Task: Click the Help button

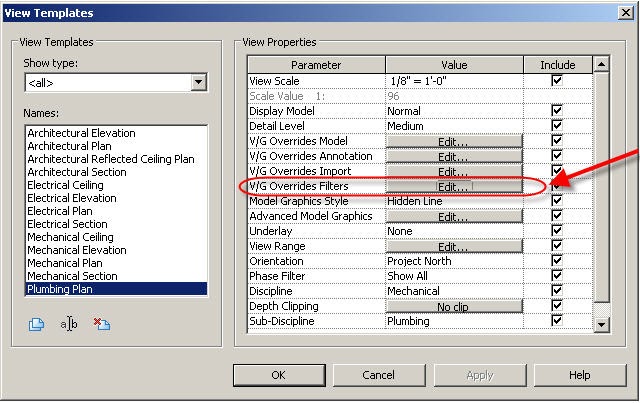Action: (580, 375)
